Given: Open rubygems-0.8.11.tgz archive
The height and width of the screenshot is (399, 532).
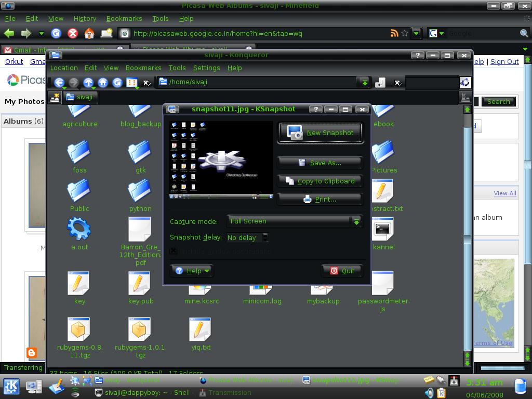Looking at the screenshot, I should tap(79, 338).
